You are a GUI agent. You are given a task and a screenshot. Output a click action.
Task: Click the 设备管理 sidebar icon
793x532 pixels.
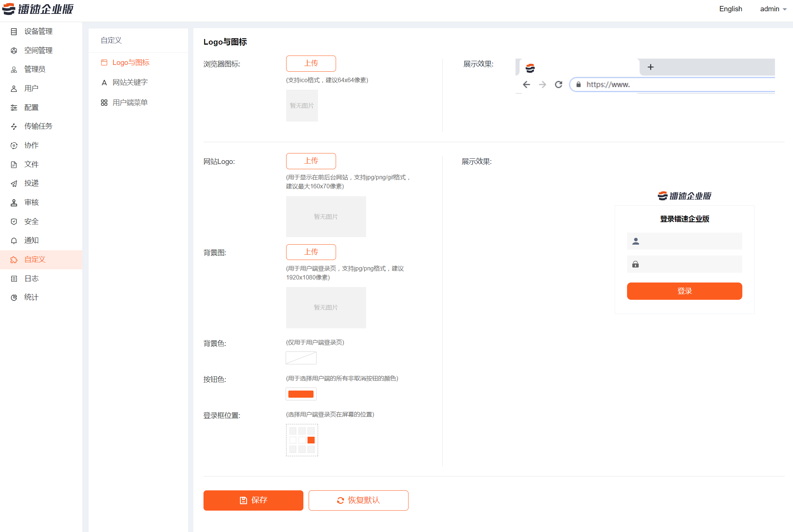(14, 32)
